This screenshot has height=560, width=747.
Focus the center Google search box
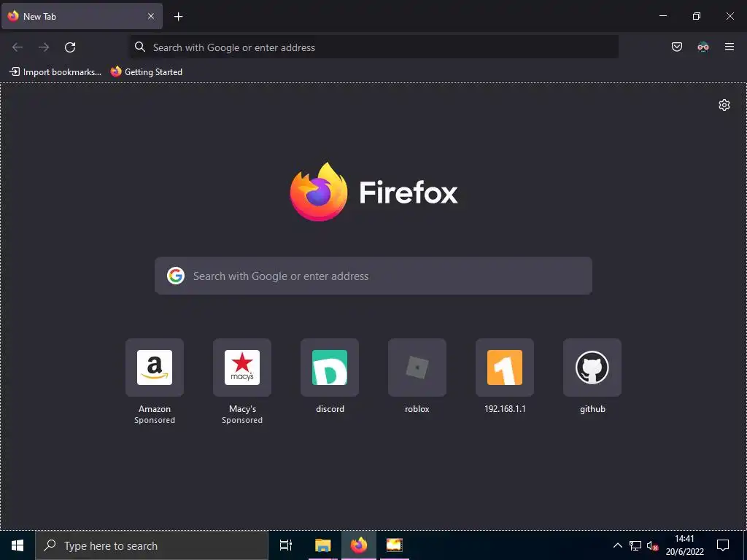point(373,276)
